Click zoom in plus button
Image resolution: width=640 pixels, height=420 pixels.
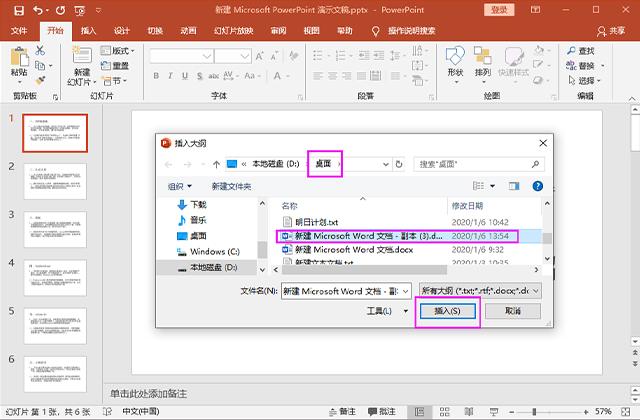(x=587, y=411)
